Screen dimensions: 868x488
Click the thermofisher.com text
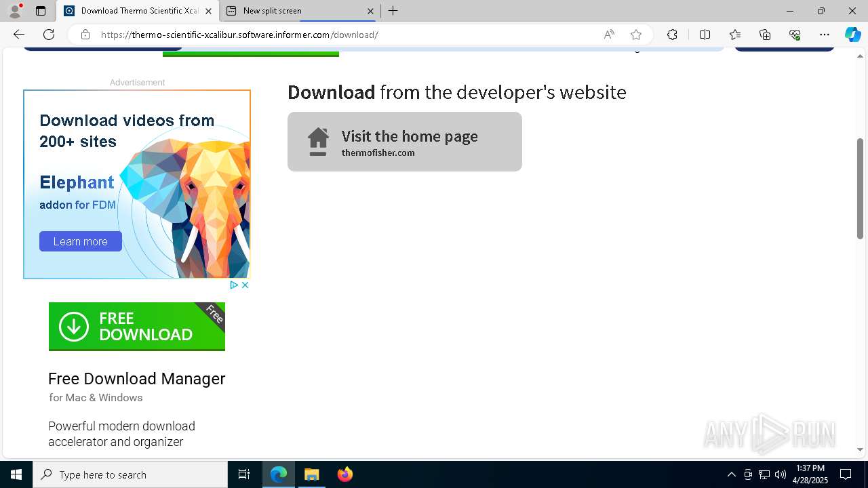click(378, 153)
